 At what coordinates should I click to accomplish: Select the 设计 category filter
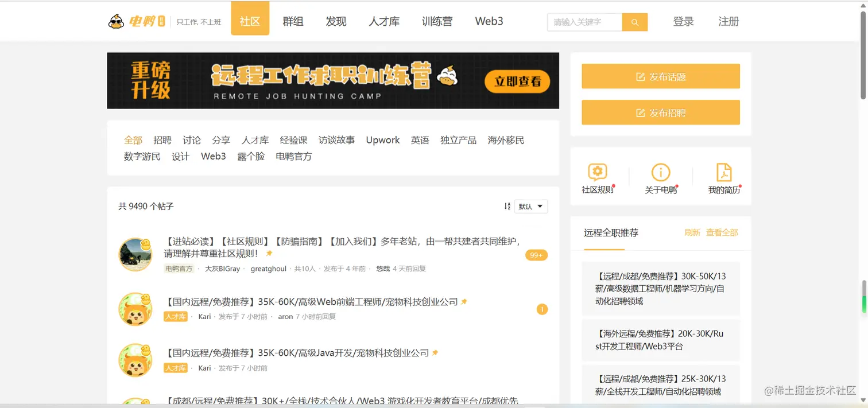coord(180,156)
